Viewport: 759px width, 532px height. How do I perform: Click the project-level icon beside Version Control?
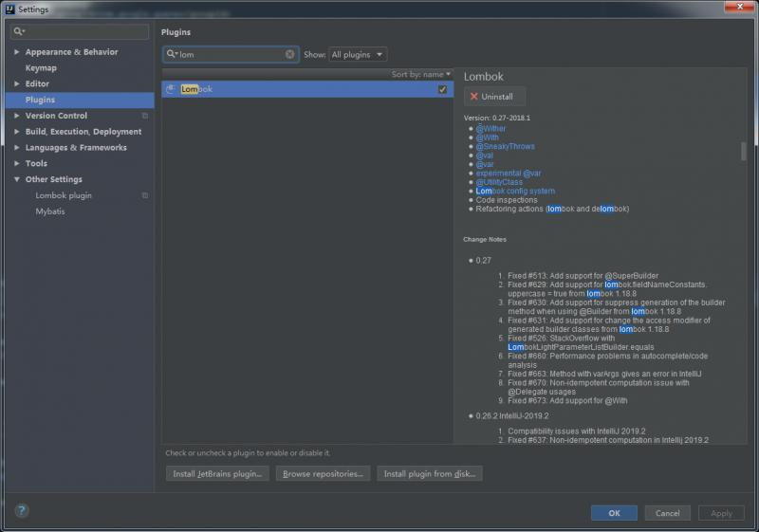coord(145,116)
